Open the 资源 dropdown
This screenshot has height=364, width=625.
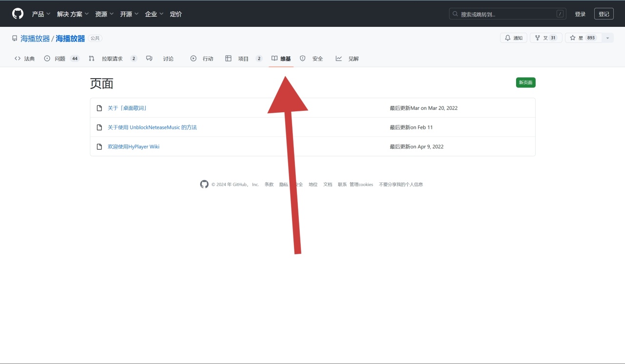point(104,14)
